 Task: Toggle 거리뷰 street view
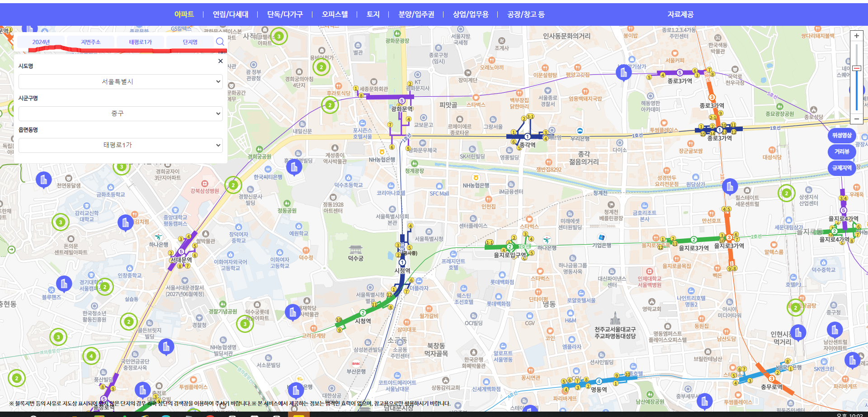842,152
